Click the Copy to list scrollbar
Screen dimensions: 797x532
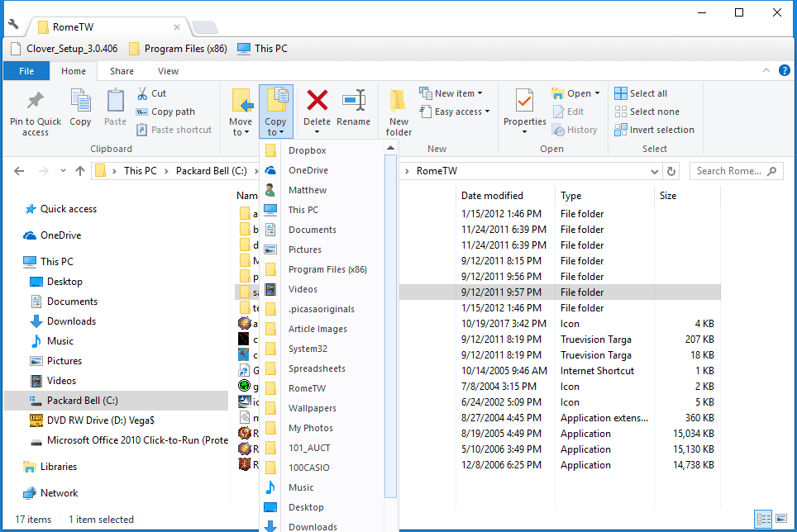[390, 325]
